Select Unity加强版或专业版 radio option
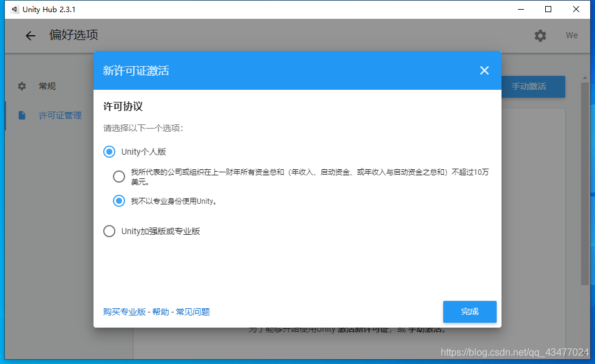The image size is (595, 364). coord(109,231)
